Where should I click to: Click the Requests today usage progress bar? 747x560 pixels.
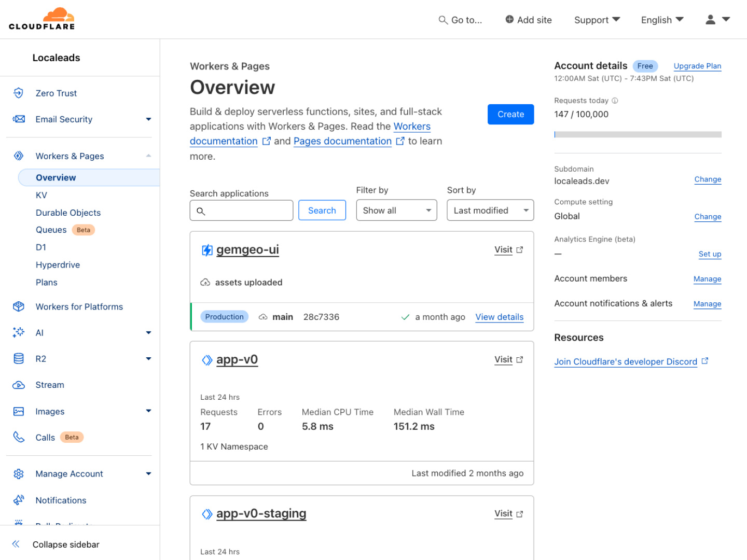(x=638, y=134)
